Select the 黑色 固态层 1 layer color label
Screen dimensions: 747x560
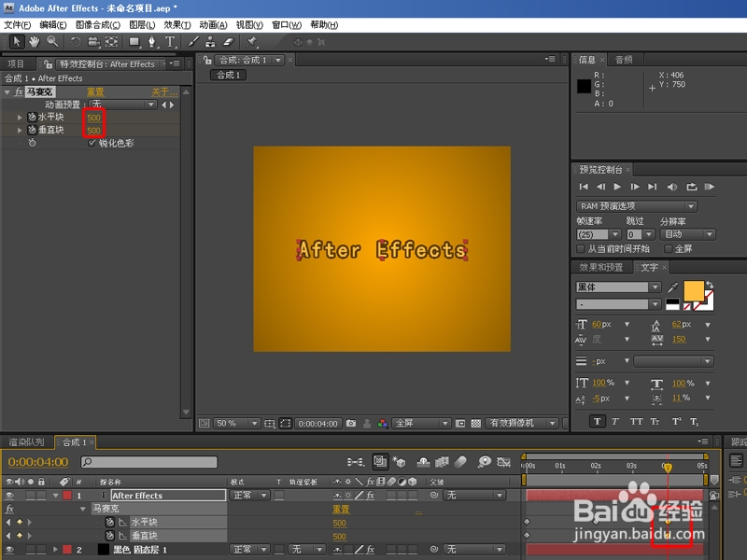pyautogui.click(x=67, y=549)
